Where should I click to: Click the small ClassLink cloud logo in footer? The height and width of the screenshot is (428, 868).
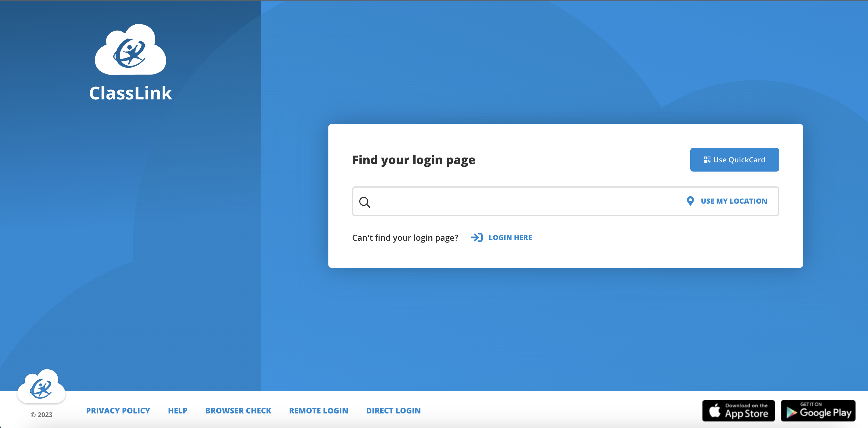click(x=41, y=387)
